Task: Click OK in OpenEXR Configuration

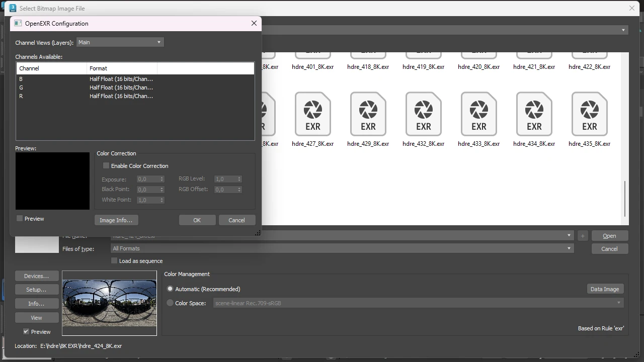Action: [197, 220]
